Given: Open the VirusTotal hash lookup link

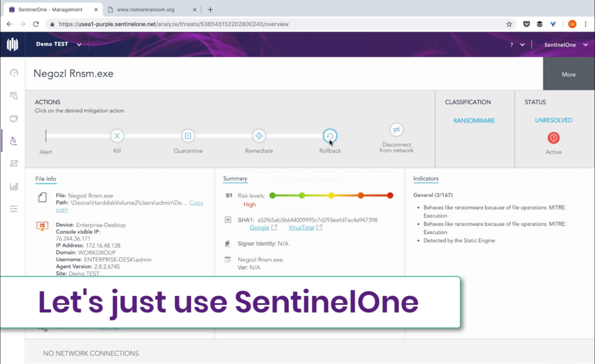Looking at the screenshot, I should (302, 228).
